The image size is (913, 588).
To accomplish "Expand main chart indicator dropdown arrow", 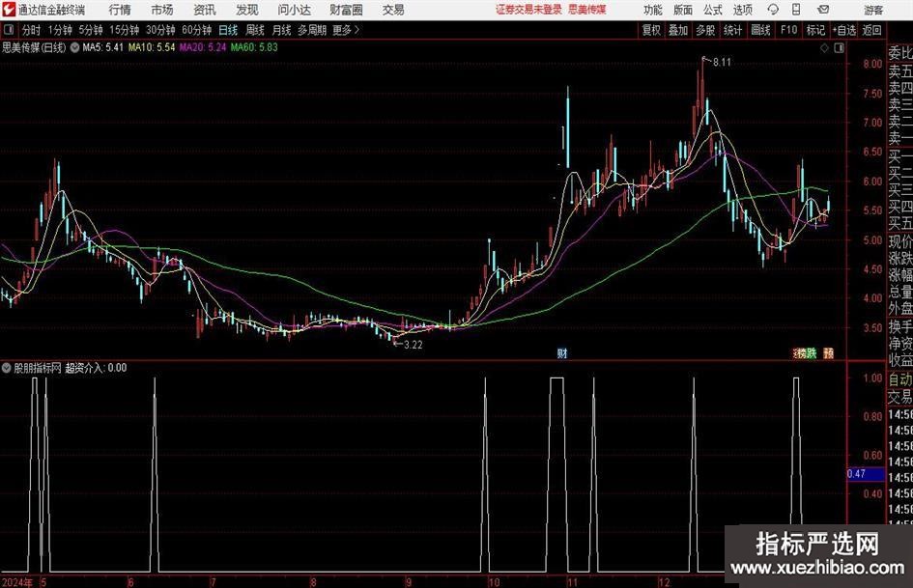I will pos(74,47).
